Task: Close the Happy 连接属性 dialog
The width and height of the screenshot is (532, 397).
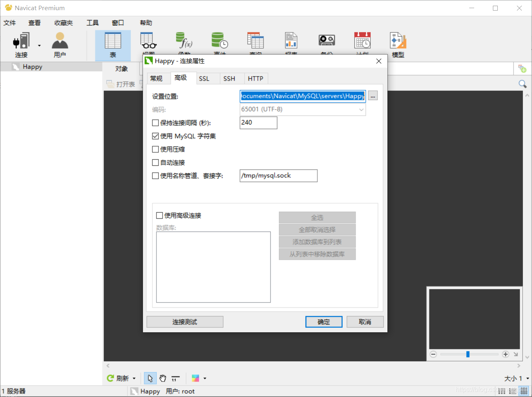Action: point(379,61)
